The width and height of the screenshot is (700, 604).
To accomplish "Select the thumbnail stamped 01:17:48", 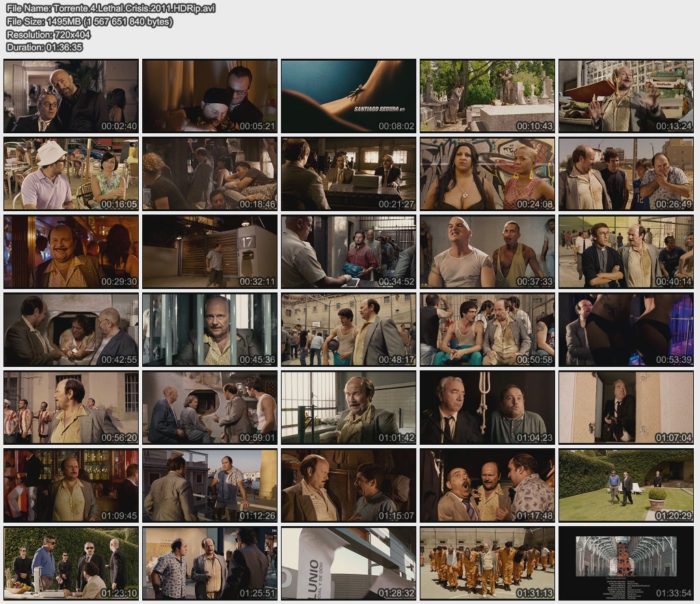I will point(487,485).
